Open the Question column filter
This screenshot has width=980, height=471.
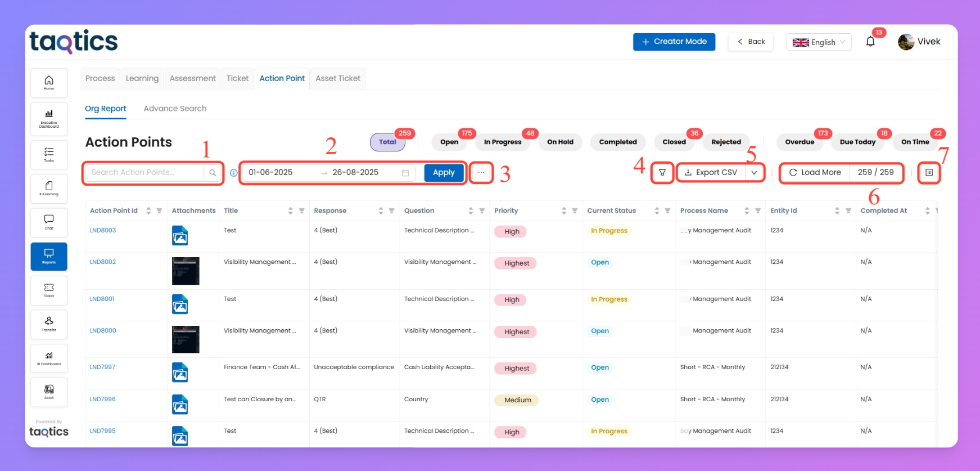pos(482,211)
